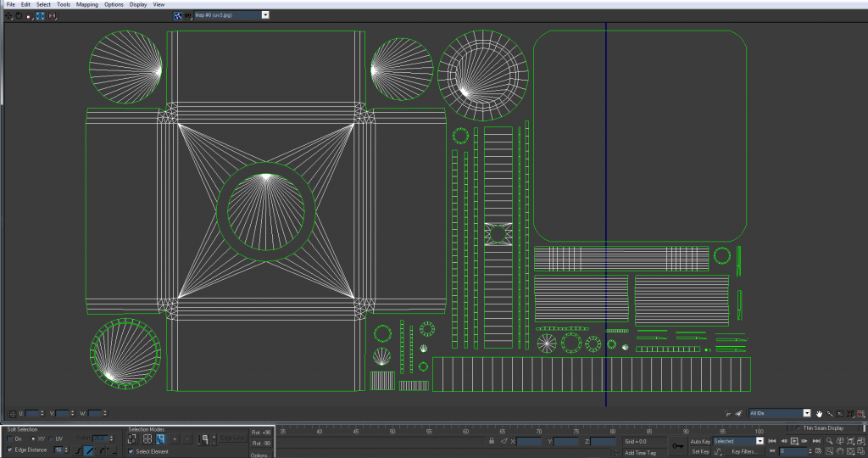Open the Mapping menu
868x458 pixels.
pos(86,4)
